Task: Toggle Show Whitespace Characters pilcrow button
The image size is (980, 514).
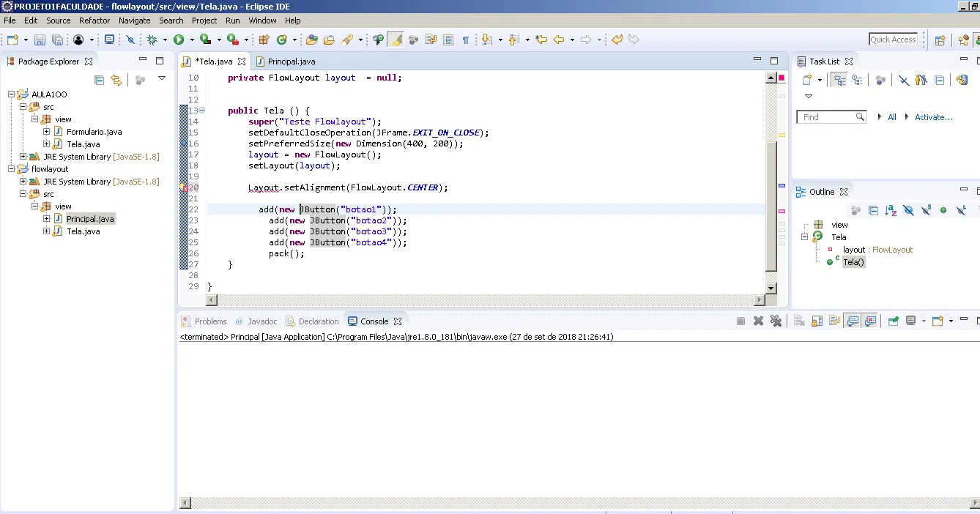Action: (x=465, y=40)
